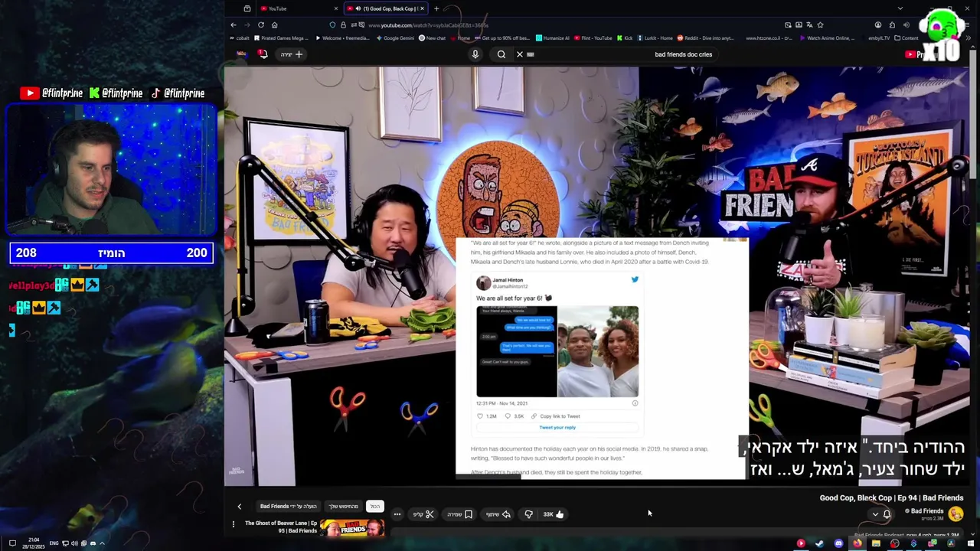Open the clock showing 21:04
This screenshot has width=980, height=551.
33,543
